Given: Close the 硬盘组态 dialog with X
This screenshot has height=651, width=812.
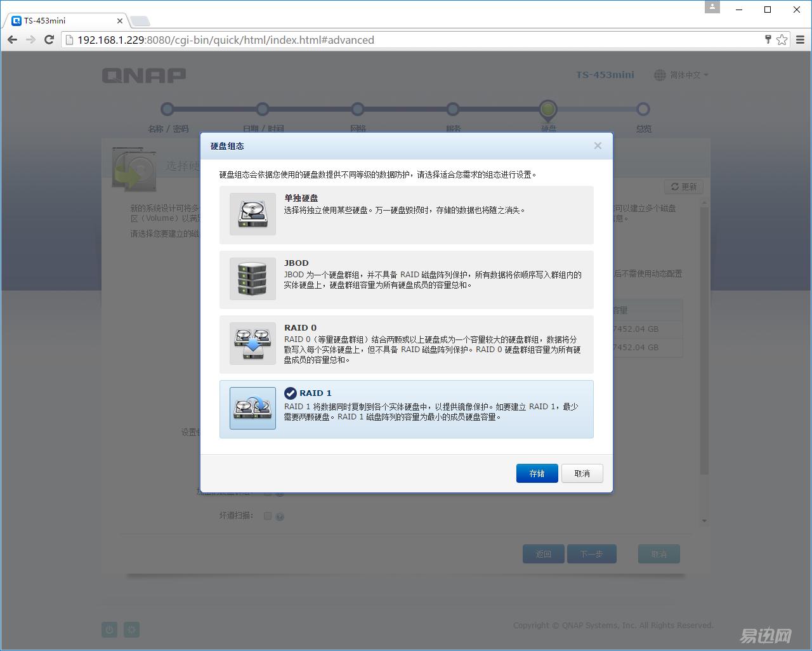Looking at the screenshot, I should [x=598, y=146].
